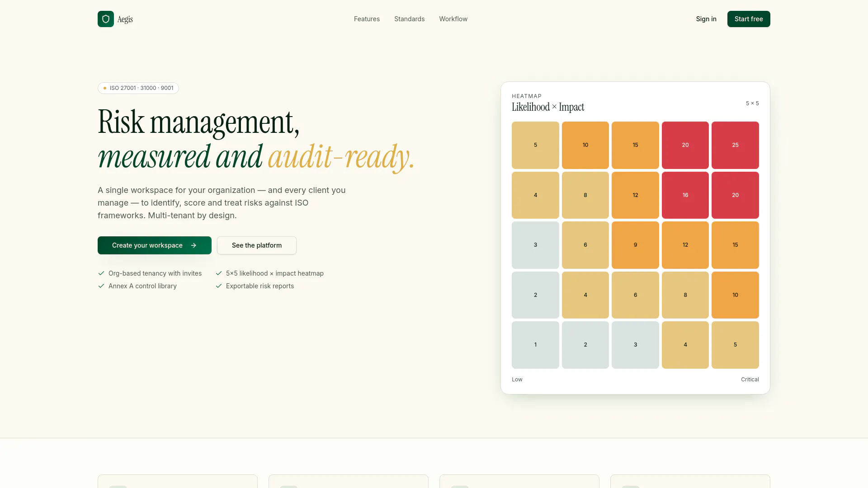Select yellow cell 8 between 6 and 10

[x=685, y=295]
